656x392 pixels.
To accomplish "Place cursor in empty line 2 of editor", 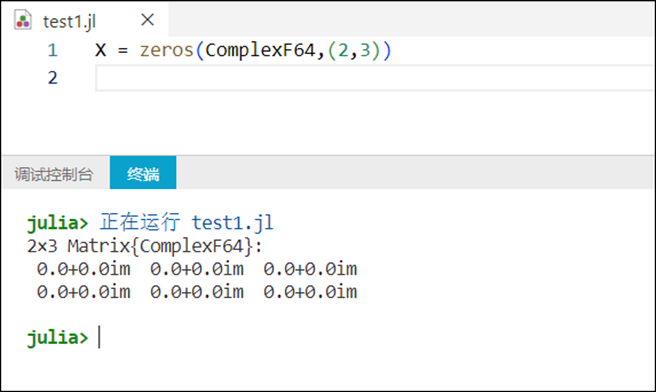I will coord(374,78).
